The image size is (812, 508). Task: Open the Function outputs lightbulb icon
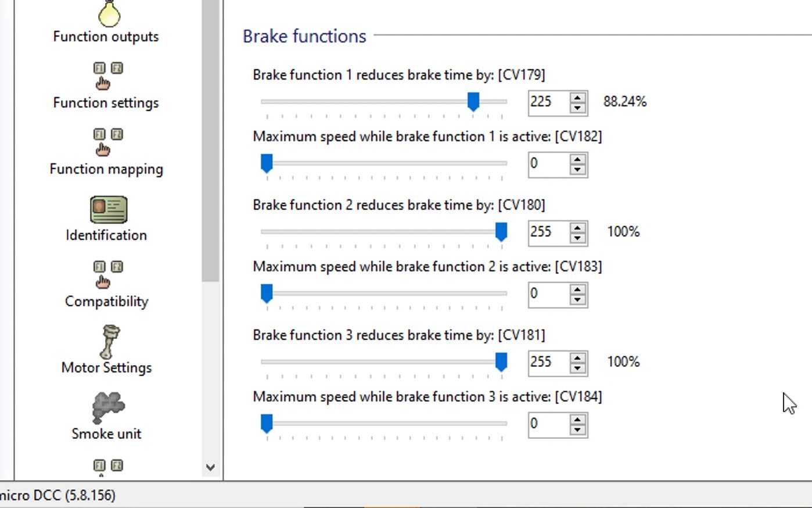click(x=109, y=14)
